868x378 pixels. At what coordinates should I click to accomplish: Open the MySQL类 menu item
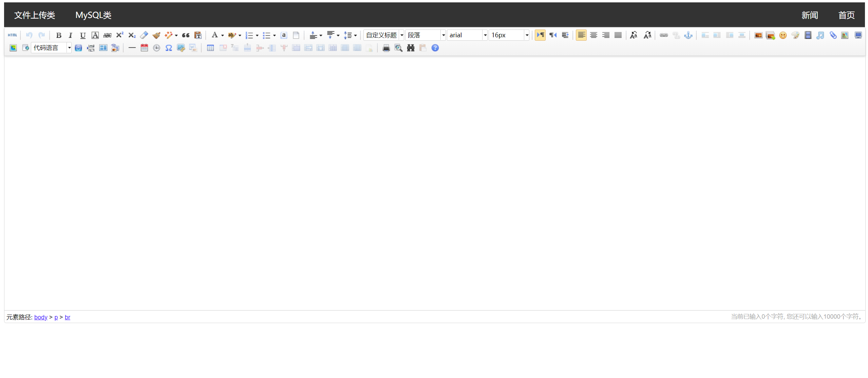click(93, 15)
